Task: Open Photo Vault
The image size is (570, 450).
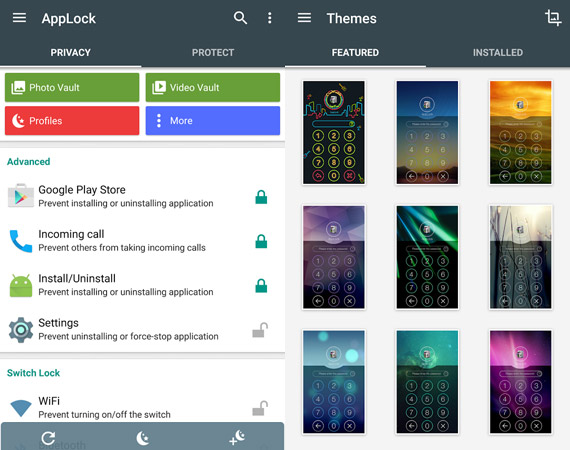Action: [x=72, y=88]
